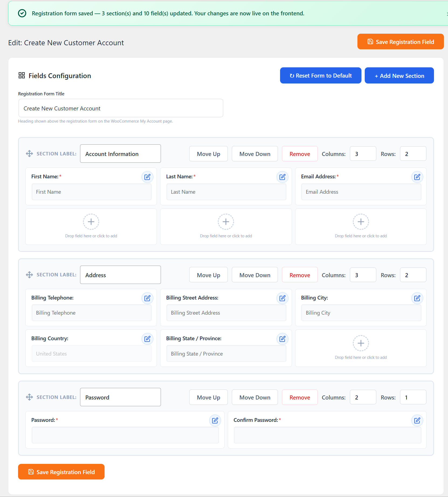Change Columns value for Address section
Image resolution: width=448 pixels, height=497 pixels.
363,275
